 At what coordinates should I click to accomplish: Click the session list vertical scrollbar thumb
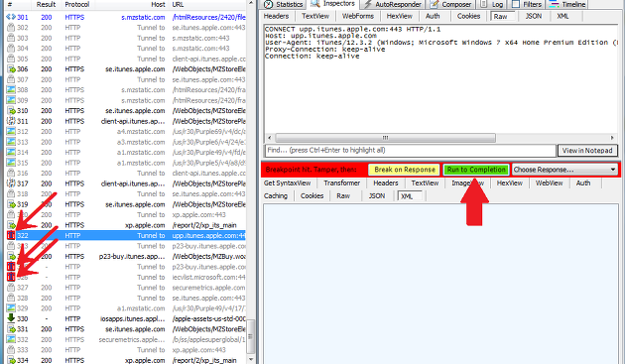250,336
